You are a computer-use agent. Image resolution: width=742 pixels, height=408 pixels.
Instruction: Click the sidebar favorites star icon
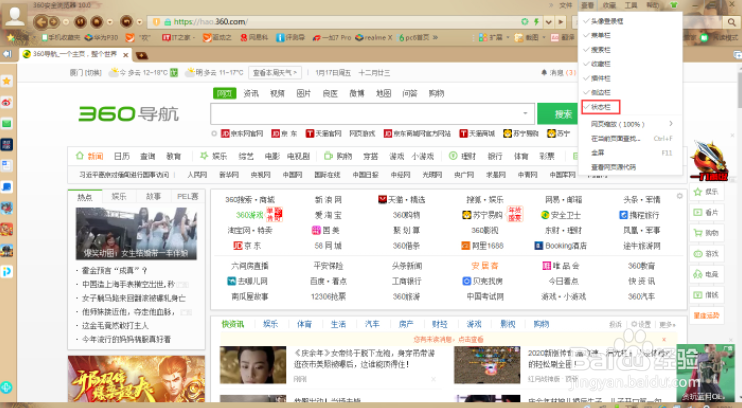(x=7, y=81)
